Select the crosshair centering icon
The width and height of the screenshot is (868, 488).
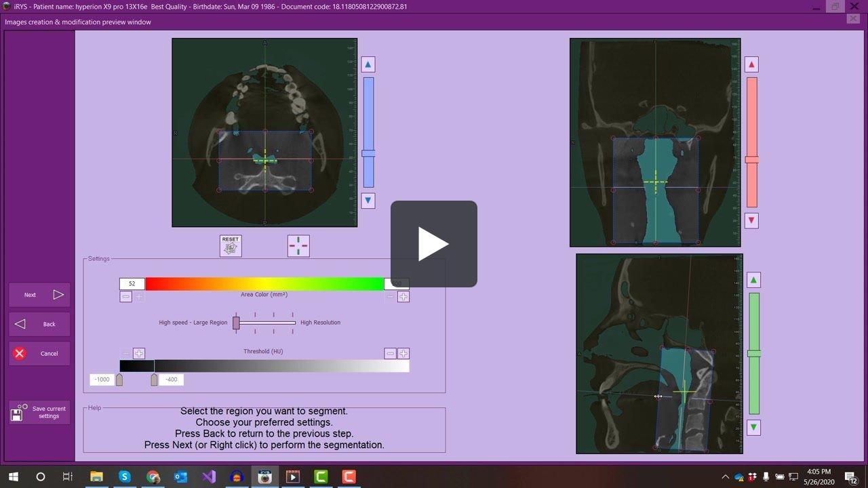pyautogui.click(x=298, y=245)
